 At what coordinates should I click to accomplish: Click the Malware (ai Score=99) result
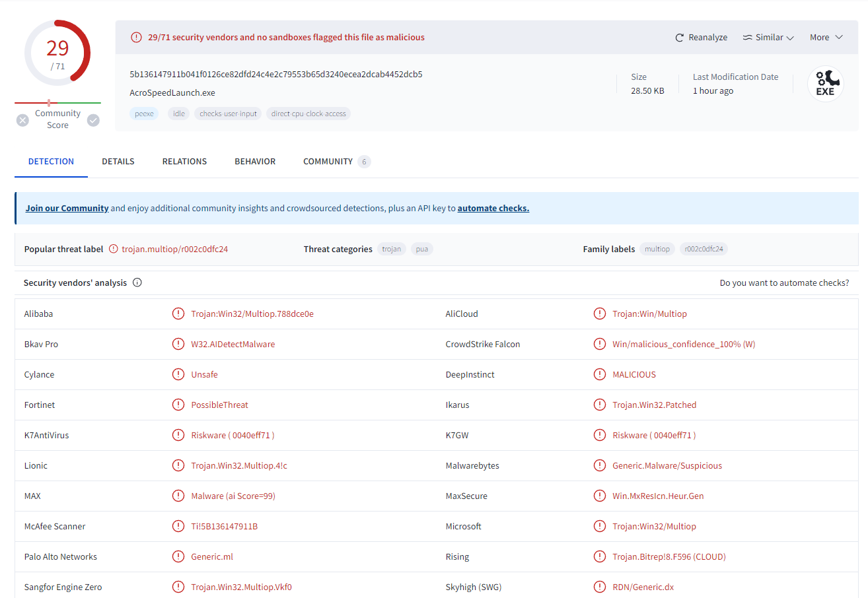[233, 496]
